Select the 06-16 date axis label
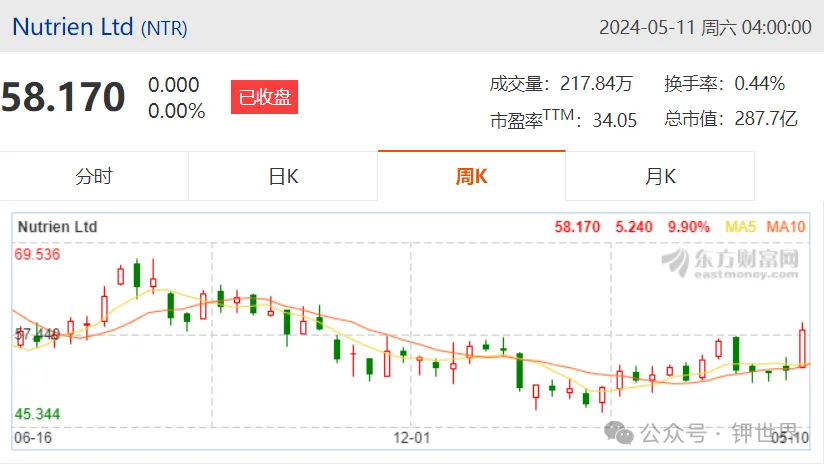This screenshot has height=466, width=825. point(33,438)
